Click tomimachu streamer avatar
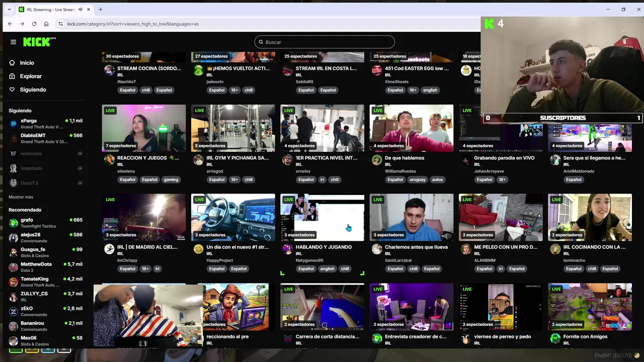Screen dimensions: 644x362 pos(555,249)
